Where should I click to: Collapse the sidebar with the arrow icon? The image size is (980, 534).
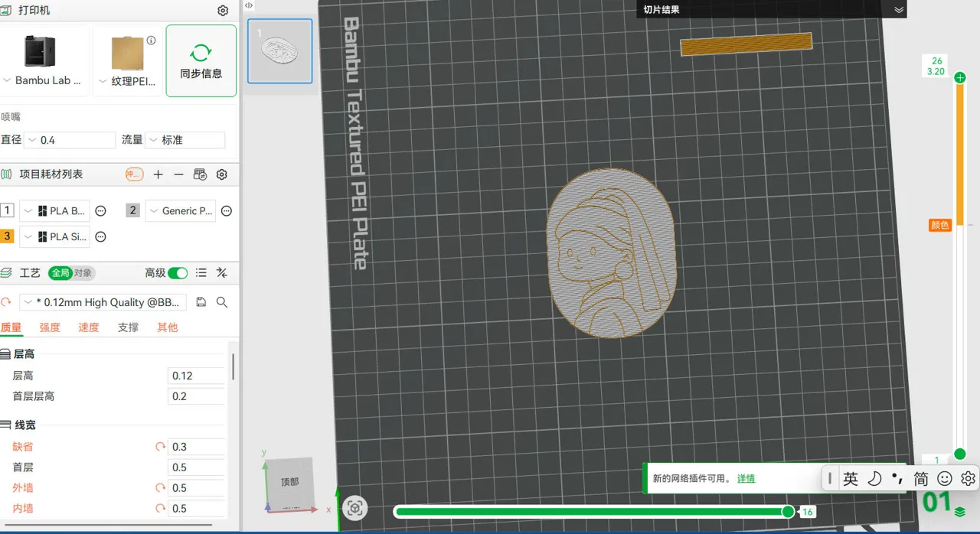(x=249, y=5)
